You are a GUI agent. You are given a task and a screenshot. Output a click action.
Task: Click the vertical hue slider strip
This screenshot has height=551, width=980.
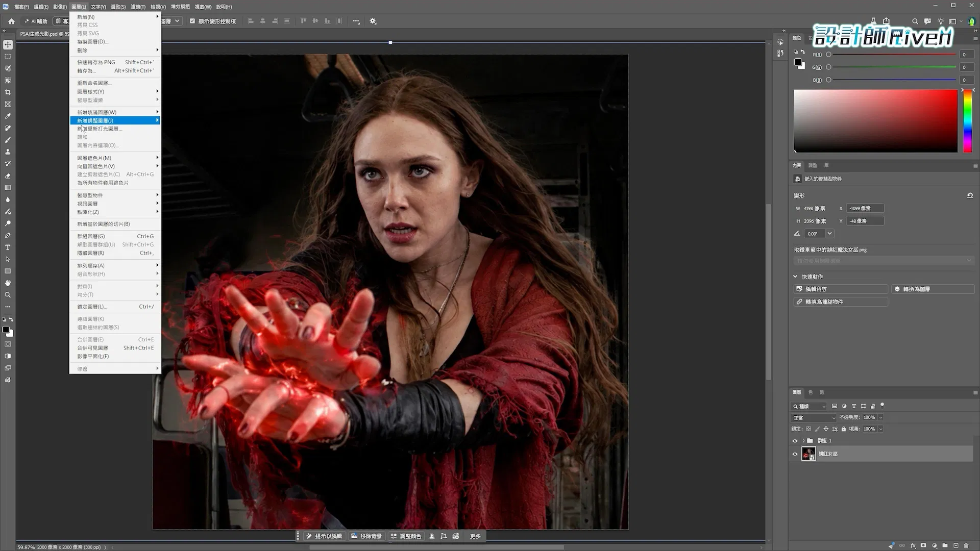pyautogui.click(x=967, y=121)
